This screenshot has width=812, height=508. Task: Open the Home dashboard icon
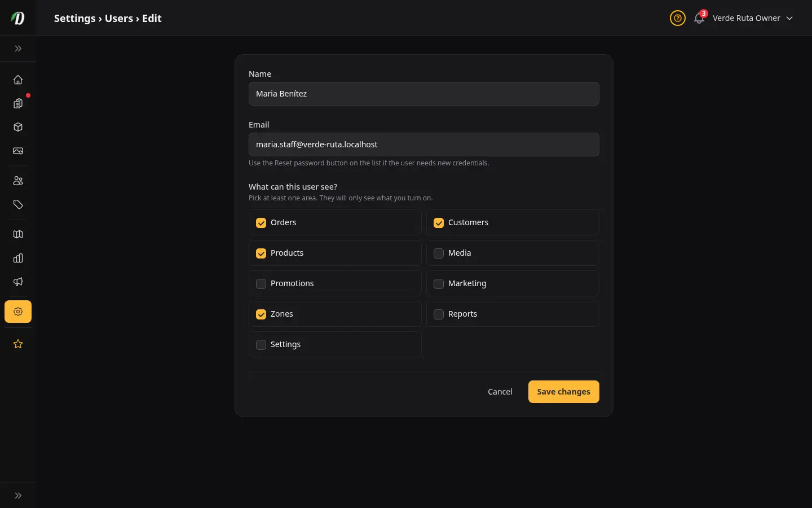click(18, 80)
